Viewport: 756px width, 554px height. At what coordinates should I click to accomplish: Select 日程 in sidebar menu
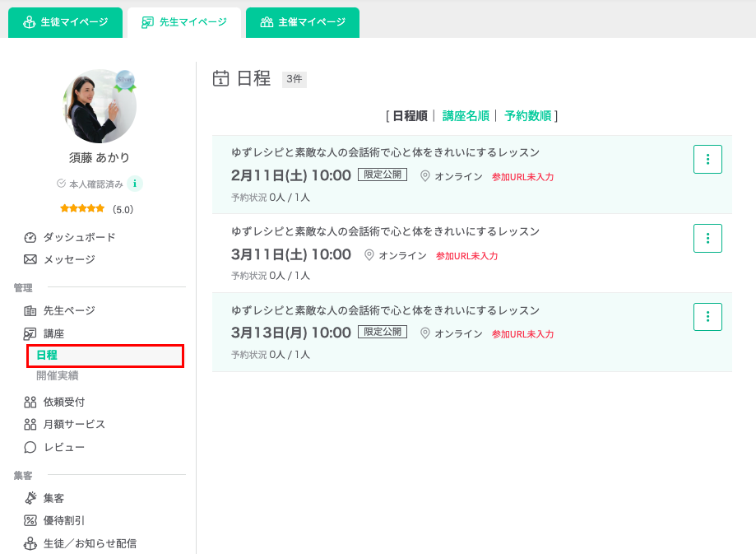tap(47, 356)
